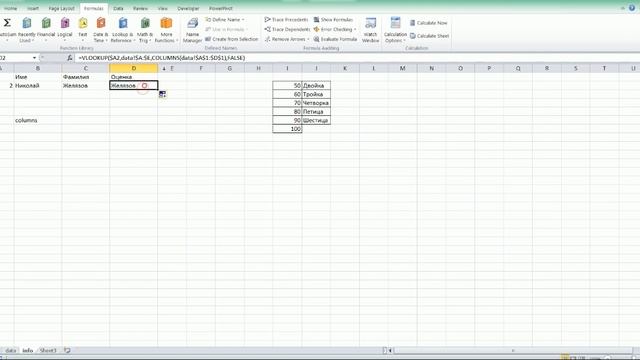Select cell with value 100
This screenshot has height=360, width=640.
point(287,129)
